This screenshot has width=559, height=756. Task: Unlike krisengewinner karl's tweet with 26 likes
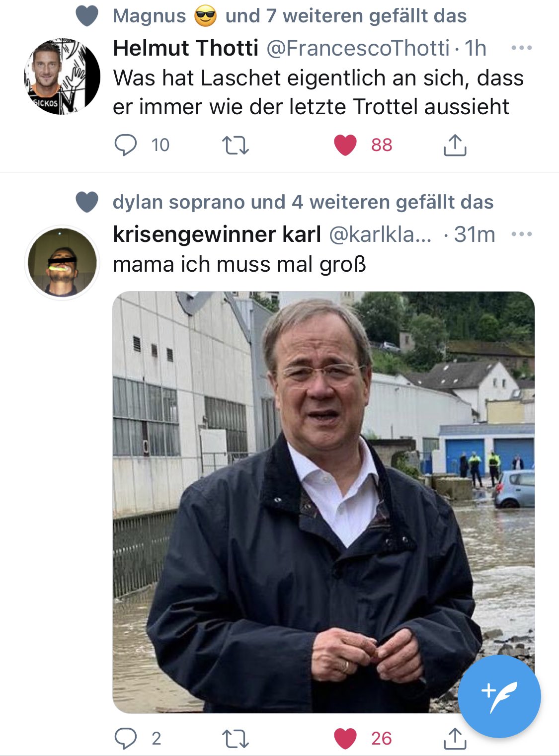coord(346,738)
